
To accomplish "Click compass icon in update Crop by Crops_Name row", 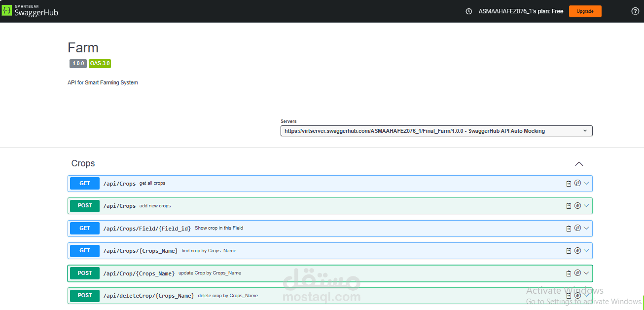I will click(x=577, y=273).
